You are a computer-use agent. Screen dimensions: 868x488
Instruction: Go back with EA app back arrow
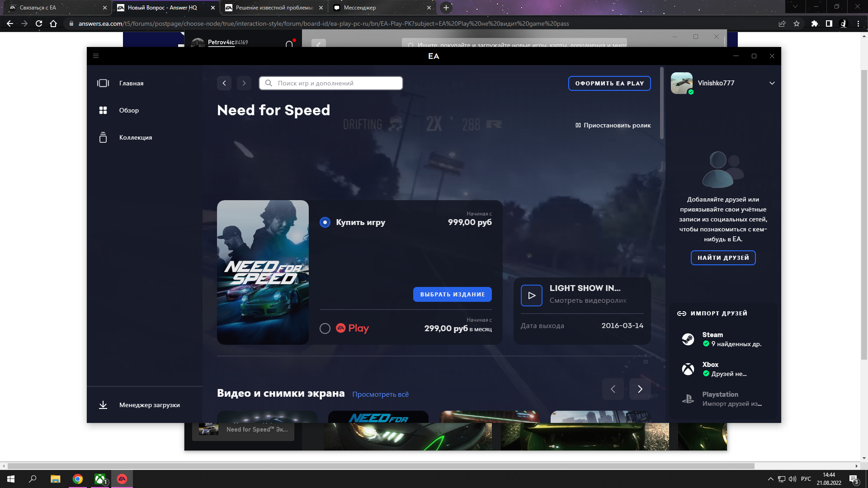click(224, 83)
